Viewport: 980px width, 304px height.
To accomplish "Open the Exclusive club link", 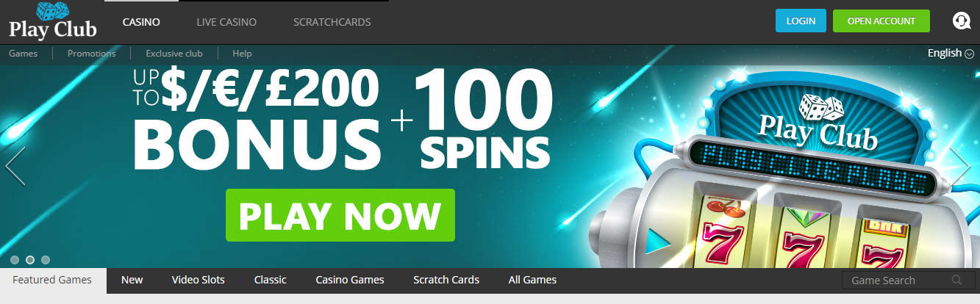I will 174,54.
